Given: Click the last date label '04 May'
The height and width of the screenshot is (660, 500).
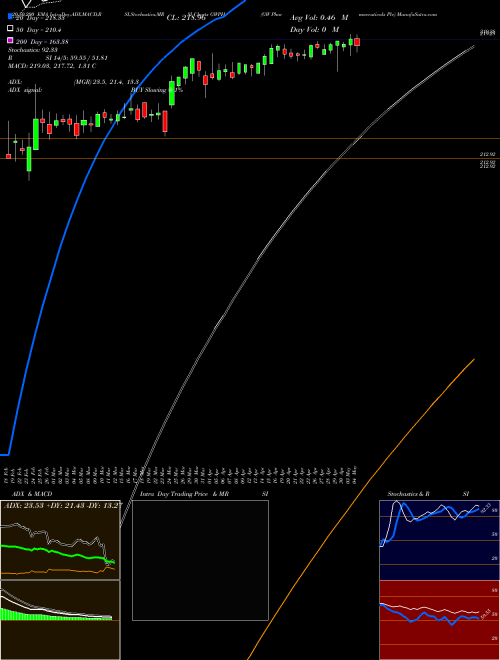Looking at the screenshot, I should pyautogui.click(x=355, y=475).
